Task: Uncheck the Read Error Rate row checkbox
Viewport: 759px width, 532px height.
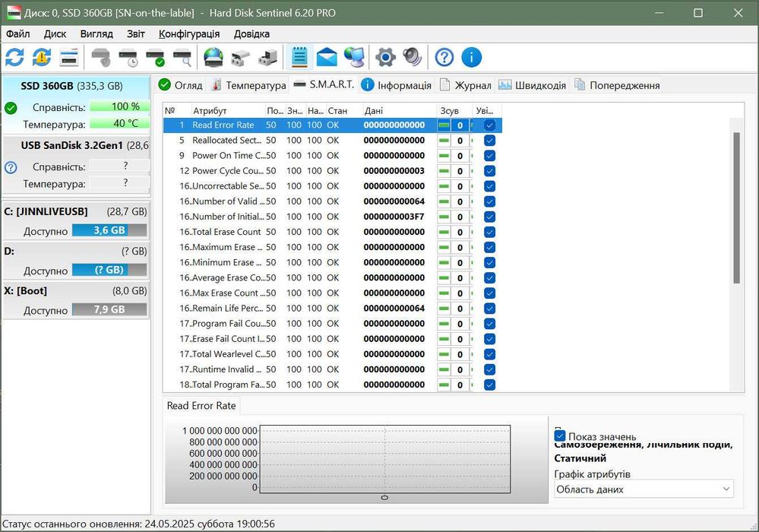Action: [489, 125]
